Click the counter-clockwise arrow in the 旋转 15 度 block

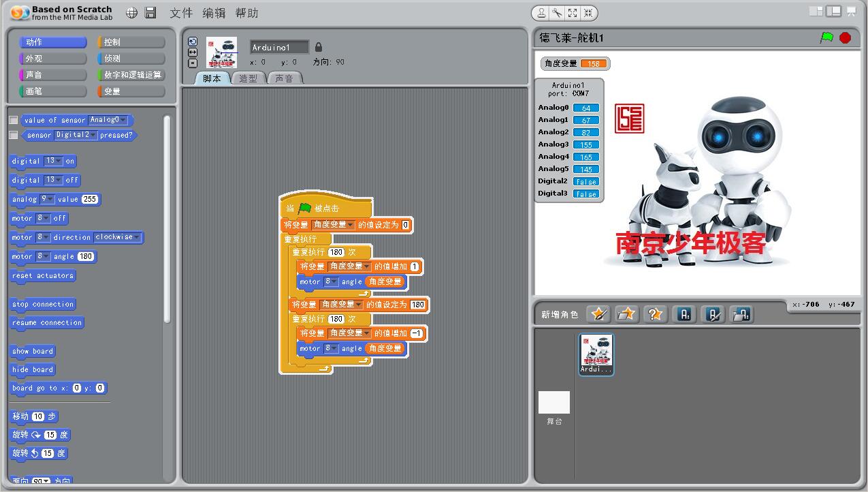point(36,453)
